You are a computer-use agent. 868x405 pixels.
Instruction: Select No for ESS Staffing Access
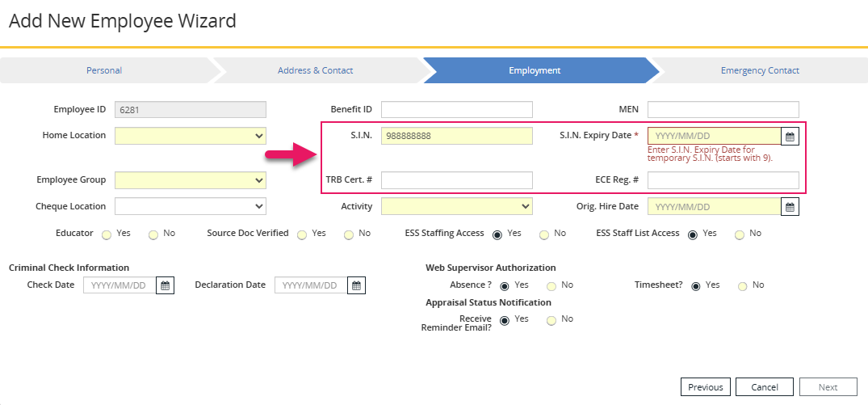click(544, 235)
